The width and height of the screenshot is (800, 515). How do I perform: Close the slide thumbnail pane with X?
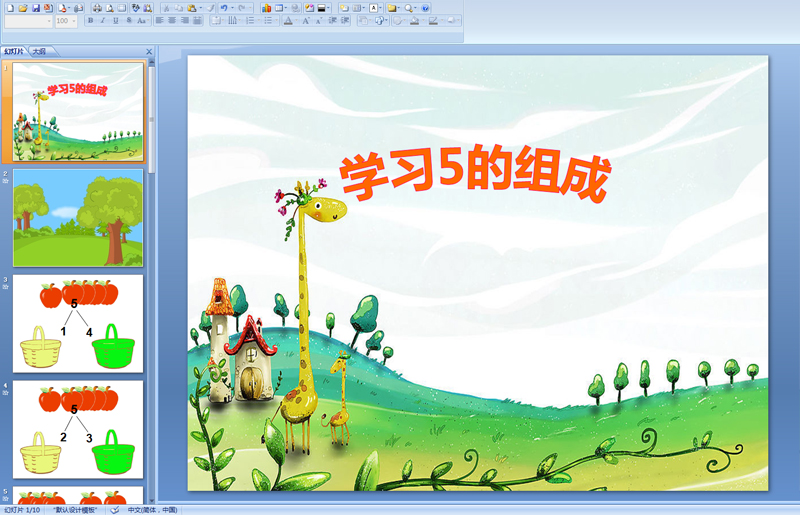click(x=149, y=52)
